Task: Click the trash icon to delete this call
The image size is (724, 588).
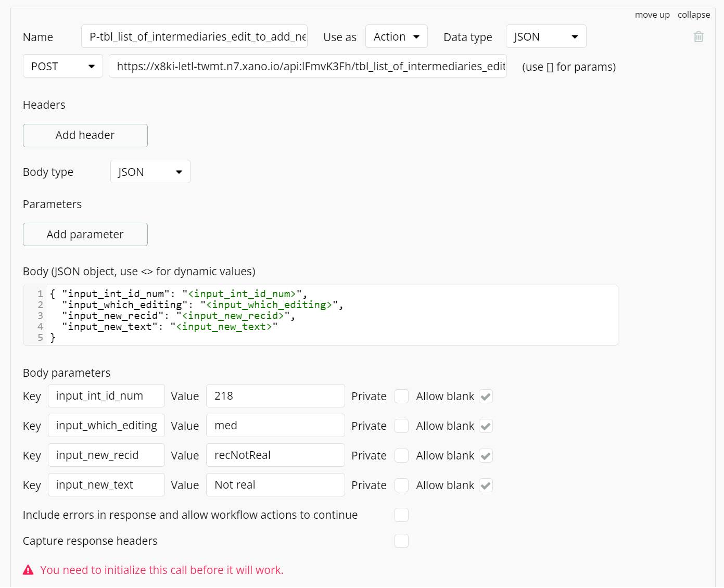Action: [x=698, y=37]
